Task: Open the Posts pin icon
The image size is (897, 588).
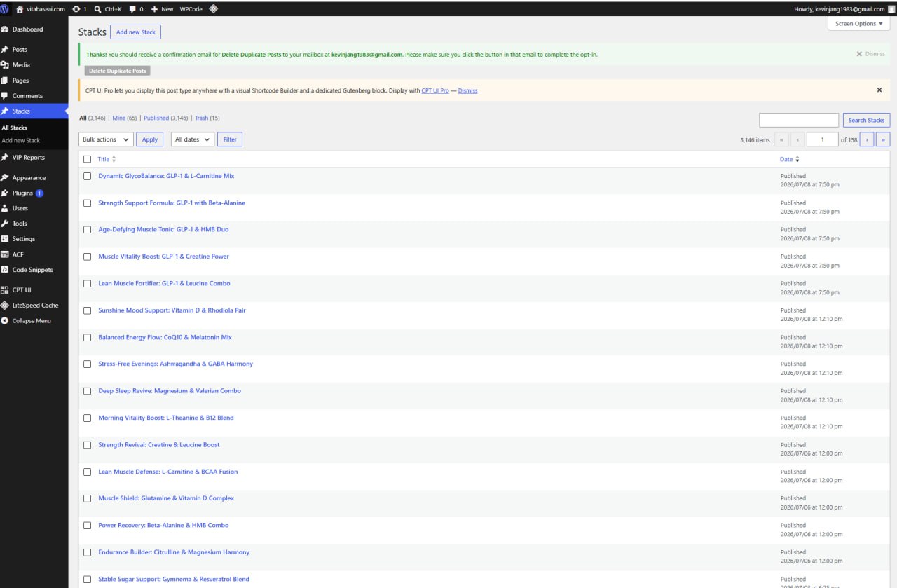Action: [5, 50]
